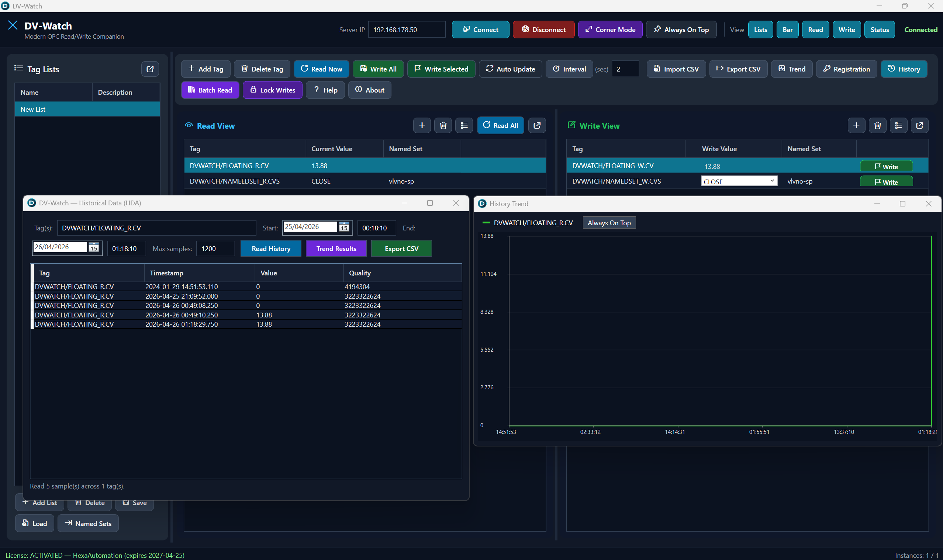The height and width of the screenshot is (560, 943).
Task: Toggle Always On Top in main toolbar
Action: coord(681,29)
